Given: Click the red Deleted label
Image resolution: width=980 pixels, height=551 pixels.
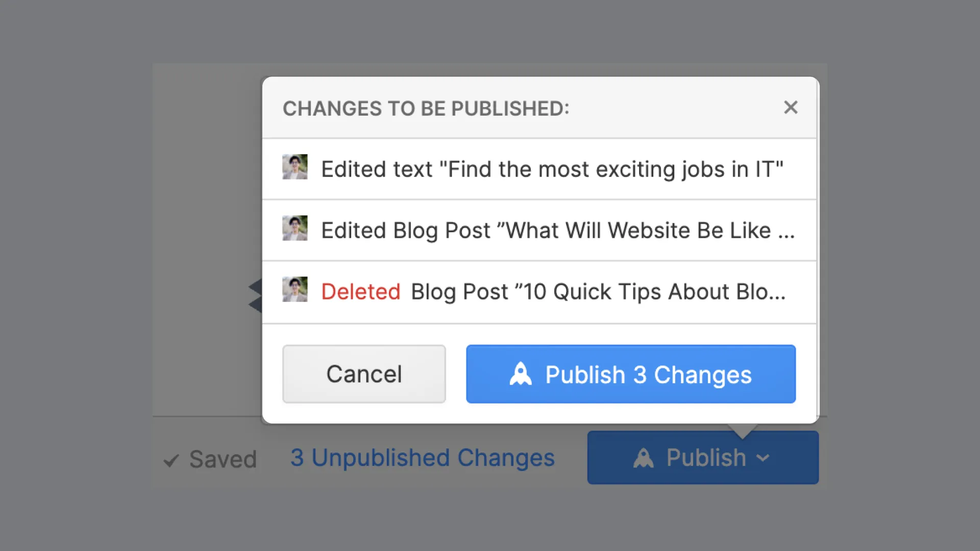Looking at the screenshot, I should pos(360,292).
